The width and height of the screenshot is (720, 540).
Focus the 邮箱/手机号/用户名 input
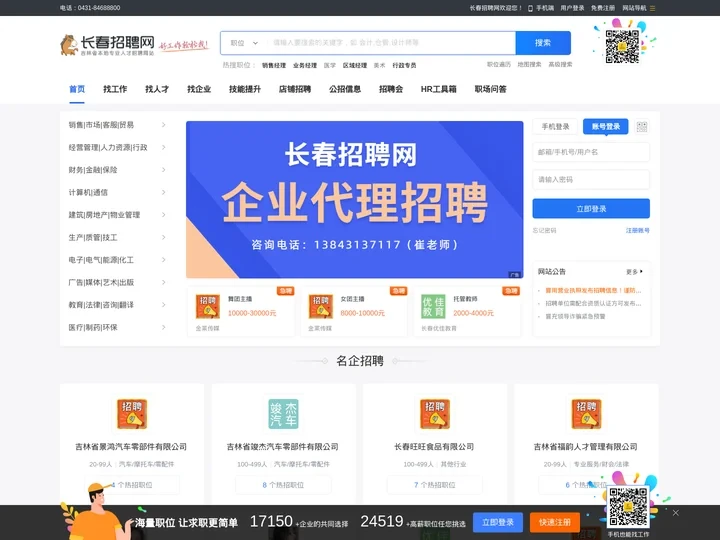(591, 152)
